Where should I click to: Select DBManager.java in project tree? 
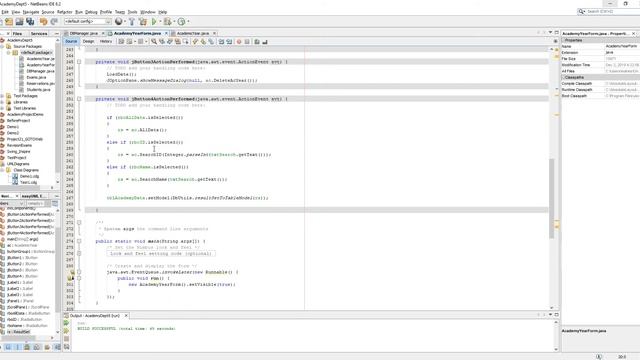pyautogui.click(x=40, y=71)
